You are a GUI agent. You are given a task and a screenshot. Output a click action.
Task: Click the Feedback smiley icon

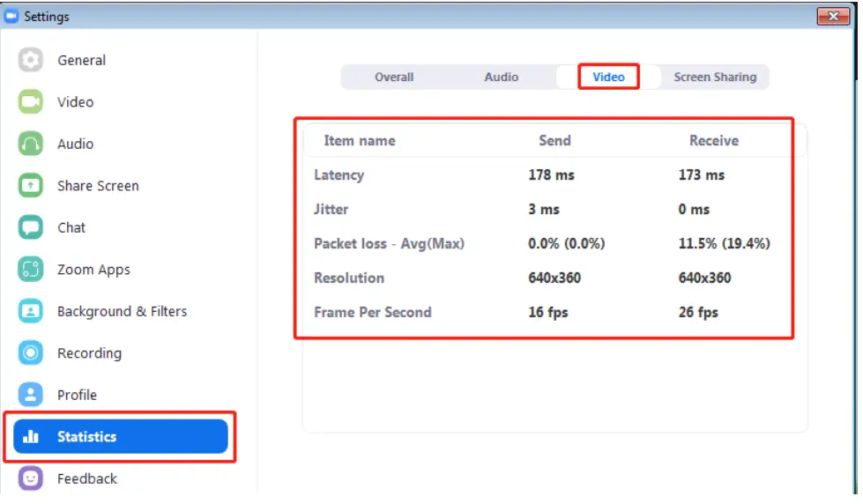click(30, 478)
